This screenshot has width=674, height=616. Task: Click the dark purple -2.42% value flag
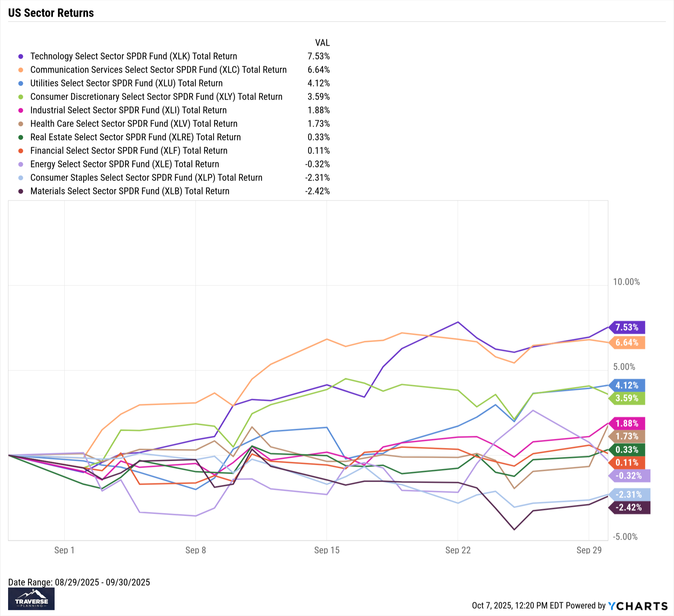pos(629,507)
